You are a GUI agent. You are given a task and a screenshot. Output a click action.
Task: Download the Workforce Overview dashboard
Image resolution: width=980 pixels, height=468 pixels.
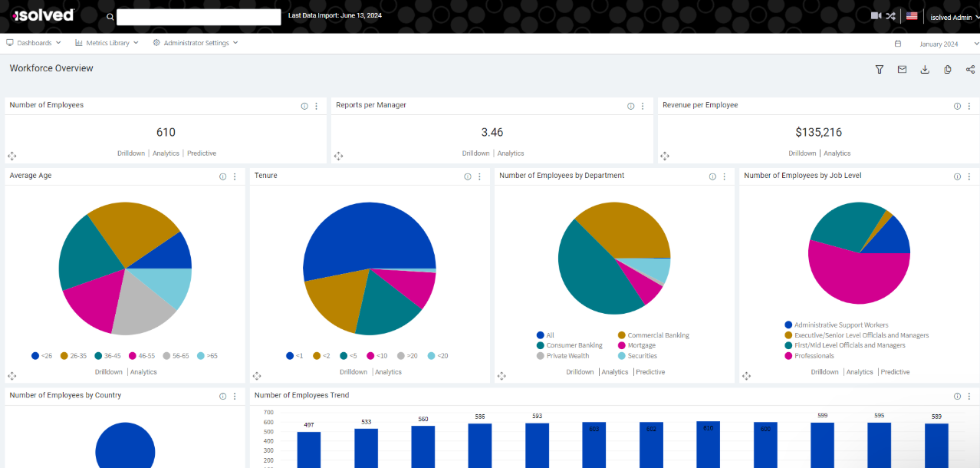[x=925, y=70]
